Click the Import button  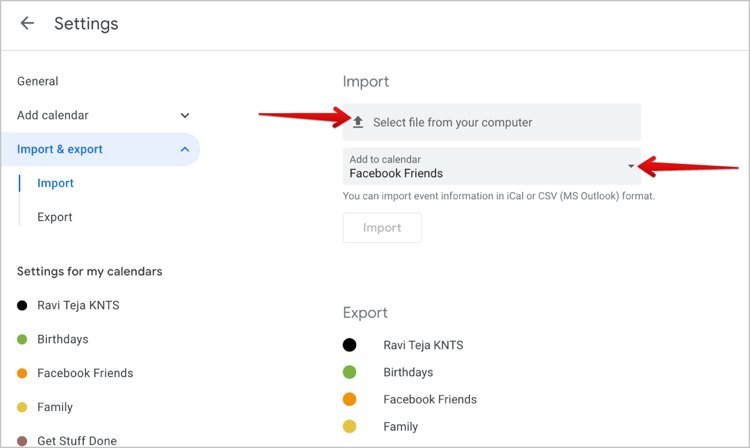[x=382, y=228]
